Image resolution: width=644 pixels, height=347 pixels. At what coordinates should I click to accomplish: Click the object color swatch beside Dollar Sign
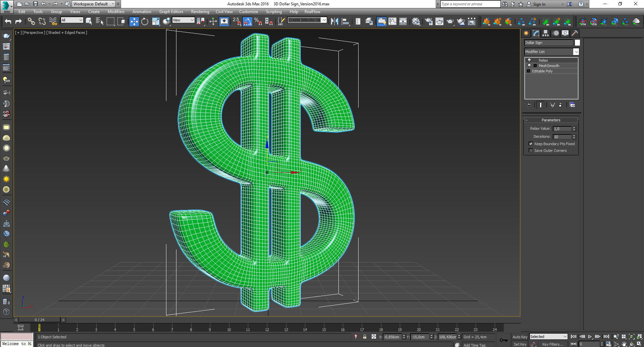tap(577, 43)
